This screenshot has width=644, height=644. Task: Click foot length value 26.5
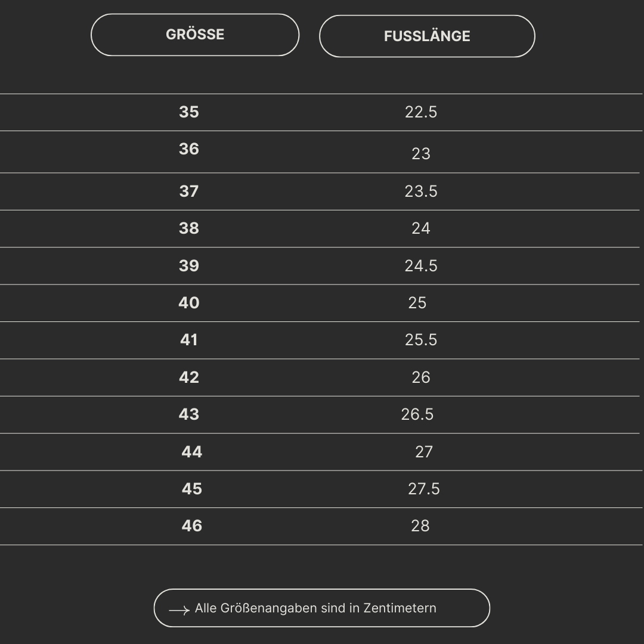pos(417,414)
